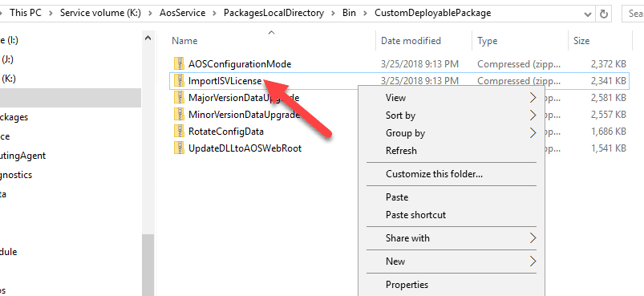
Task: Navigate to AosService in the breadcrumb
Action: click(x=182, y=13)
